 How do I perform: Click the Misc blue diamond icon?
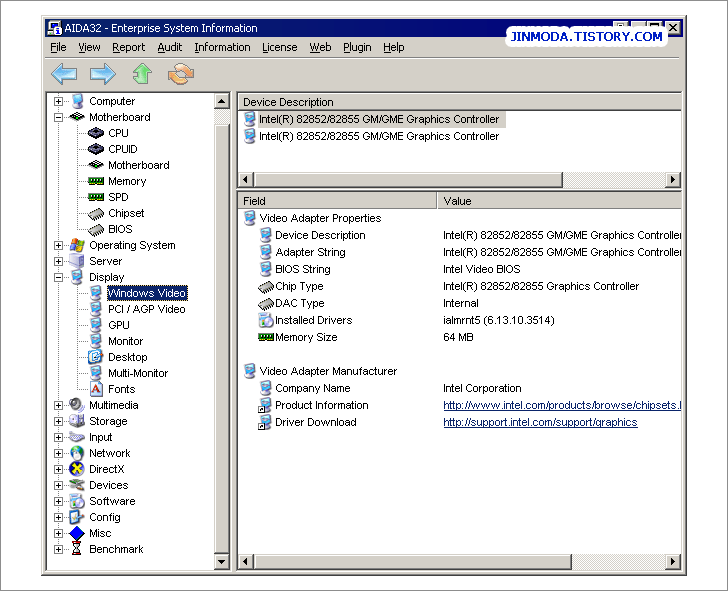[77, 533]
